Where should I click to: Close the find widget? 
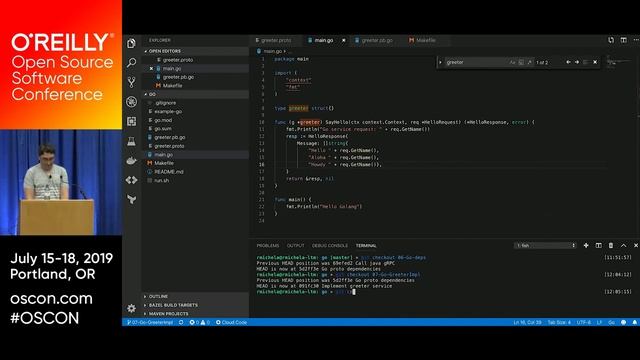(595, 62)
